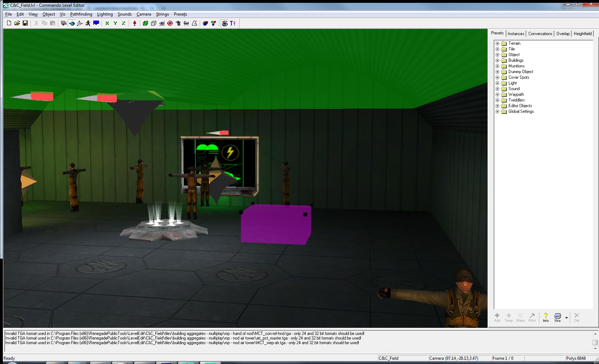The height and width of the screenshot is (364, 599).
Task: Click the green solid cube icon
Action: point(145,23)
